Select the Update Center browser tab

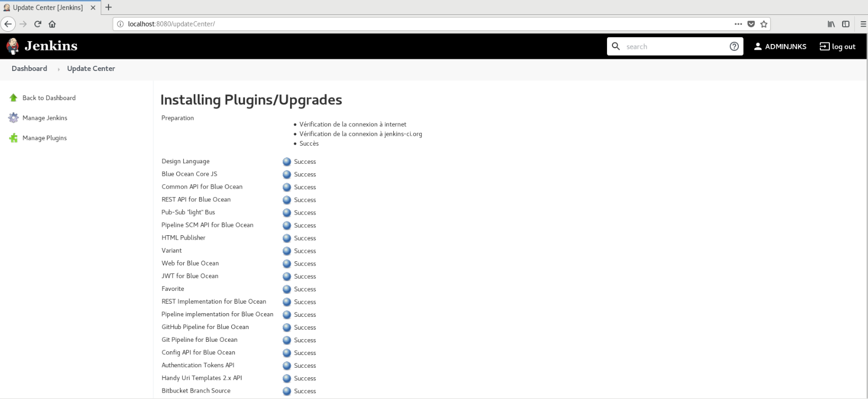48,7
